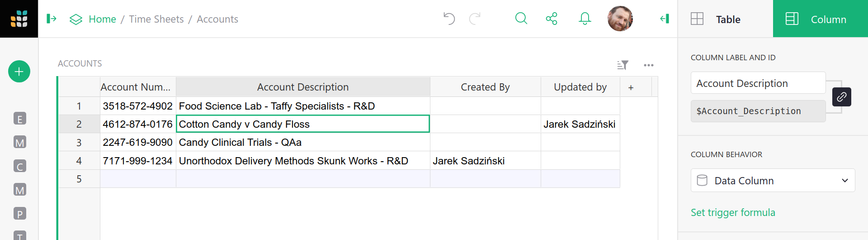Open sort and filter options
This screenshot has width=868, height=240.
[x=623, y=65]
